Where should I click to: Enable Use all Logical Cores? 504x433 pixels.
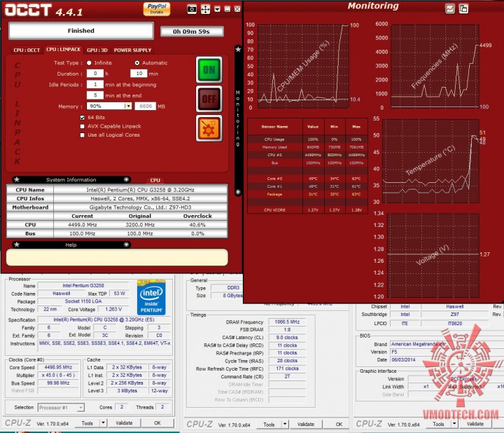click(83, 135)
